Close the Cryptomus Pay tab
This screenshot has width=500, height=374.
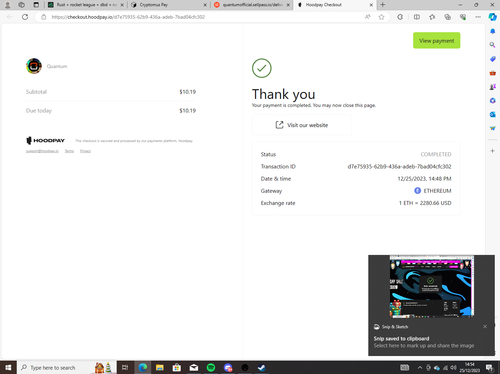pos(205,5)
